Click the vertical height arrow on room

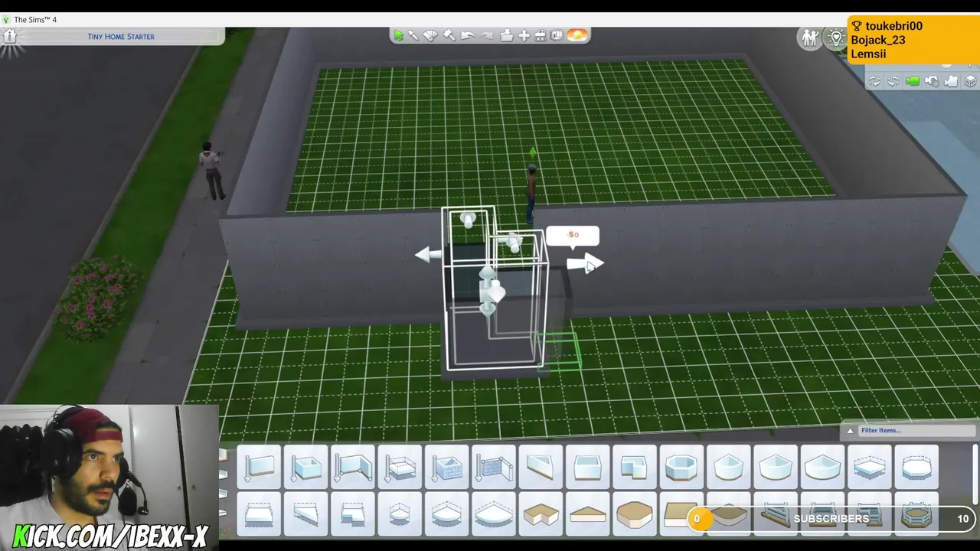click(488, 291)
